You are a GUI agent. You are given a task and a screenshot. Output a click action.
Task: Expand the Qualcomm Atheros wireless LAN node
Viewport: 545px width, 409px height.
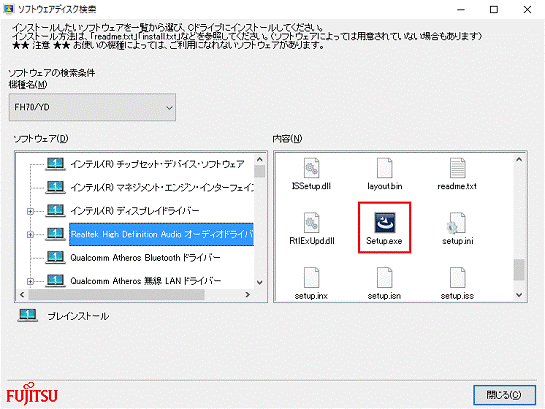point(30,281)
